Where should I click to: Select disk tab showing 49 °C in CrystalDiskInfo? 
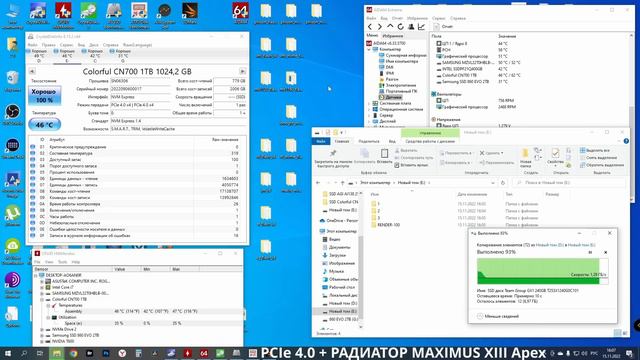[39, 55]
